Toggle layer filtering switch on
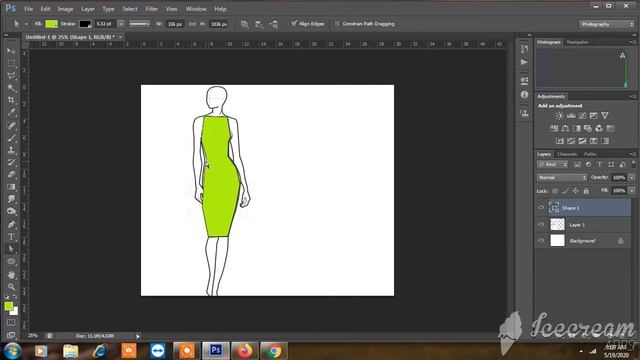Viewport: 640px width, 360px height. point(633,164)
